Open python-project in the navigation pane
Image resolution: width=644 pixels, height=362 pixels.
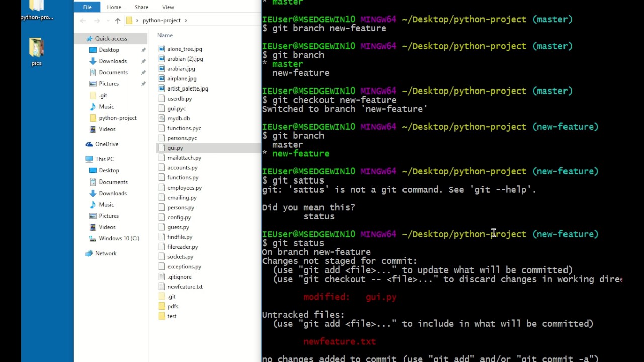click(118, 118)
